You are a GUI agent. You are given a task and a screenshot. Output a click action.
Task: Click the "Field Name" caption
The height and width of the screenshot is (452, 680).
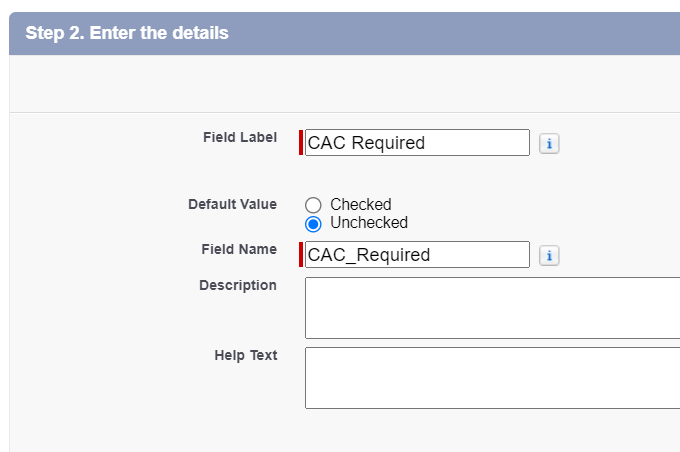(x=239, y=249)
